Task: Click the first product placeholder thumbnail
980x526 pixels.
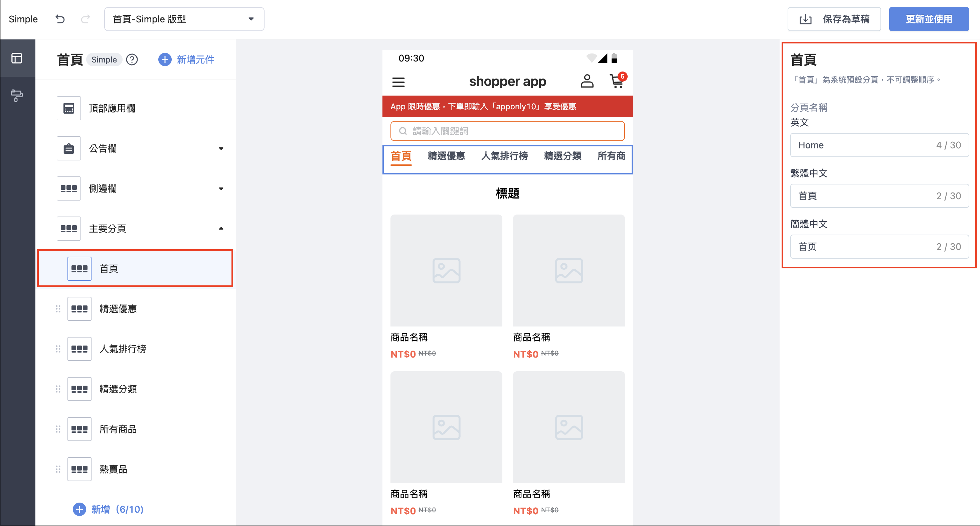Action: click(446, 271)
